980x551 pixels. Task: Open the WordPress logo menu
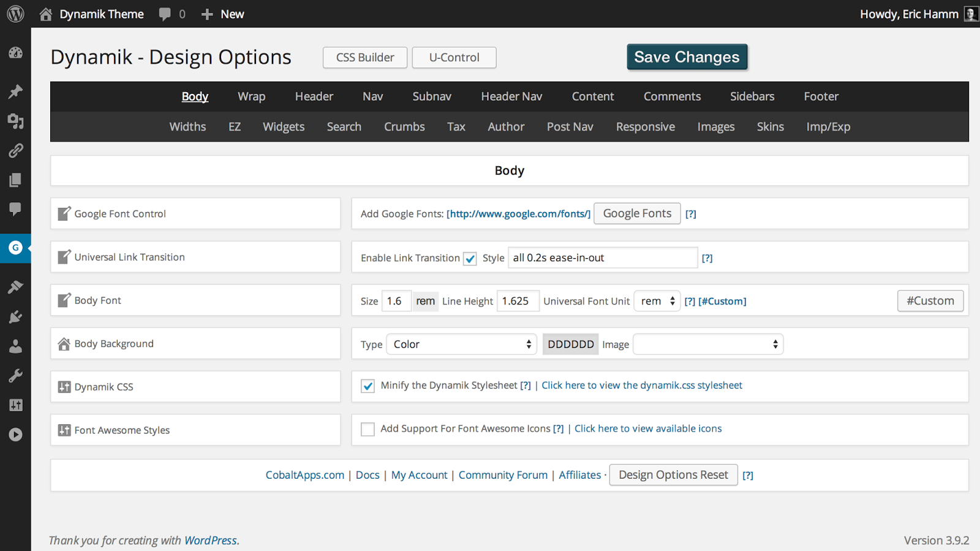pyautogui.click(x=15, y=13)
